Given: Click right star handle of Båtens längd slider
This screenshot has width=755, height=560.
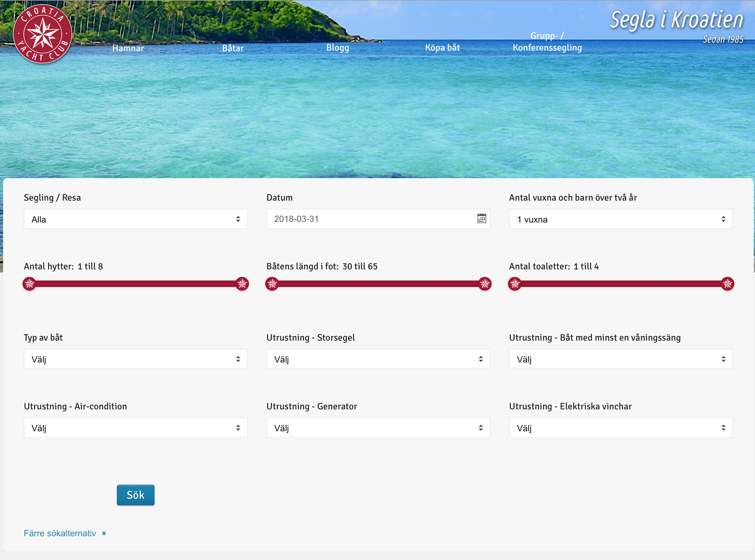Looking at the screenshot, I should coord(485,283).
